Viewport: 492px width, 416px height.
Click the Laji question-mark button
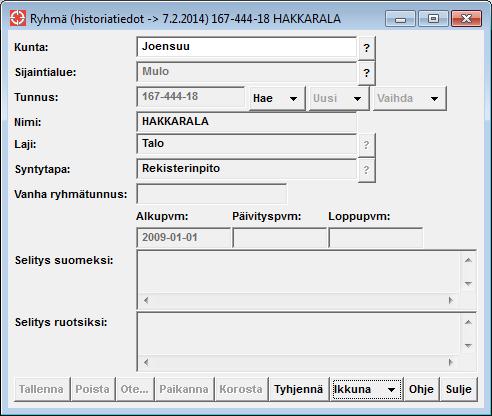(x=366, y=145)
